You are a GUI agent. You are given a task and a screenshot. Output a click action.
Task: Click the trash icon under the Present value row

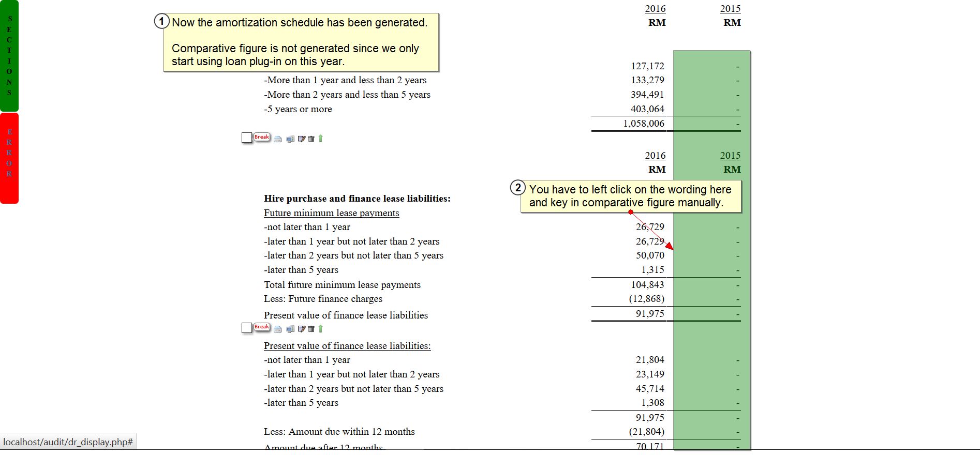point(311,329)
